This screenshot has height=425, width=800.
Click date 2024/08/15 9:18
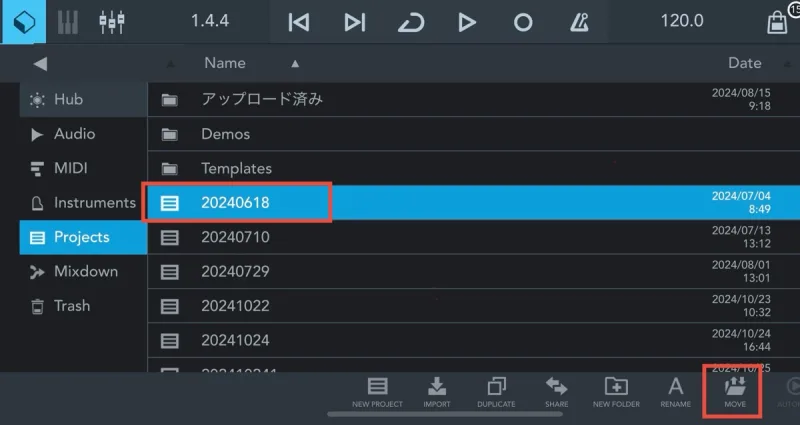[741, 99]
